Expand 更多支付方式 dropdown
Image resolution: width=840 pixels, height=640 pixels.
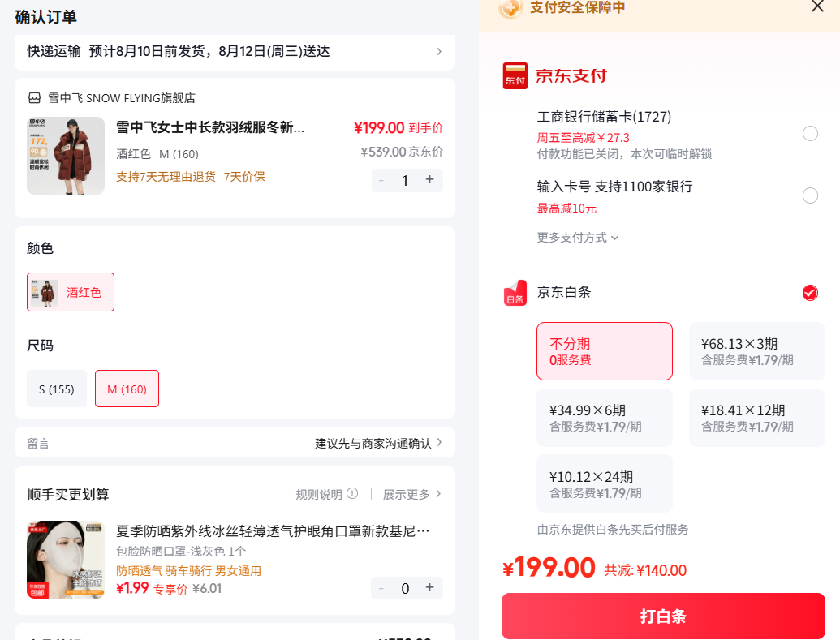(578, 237)
